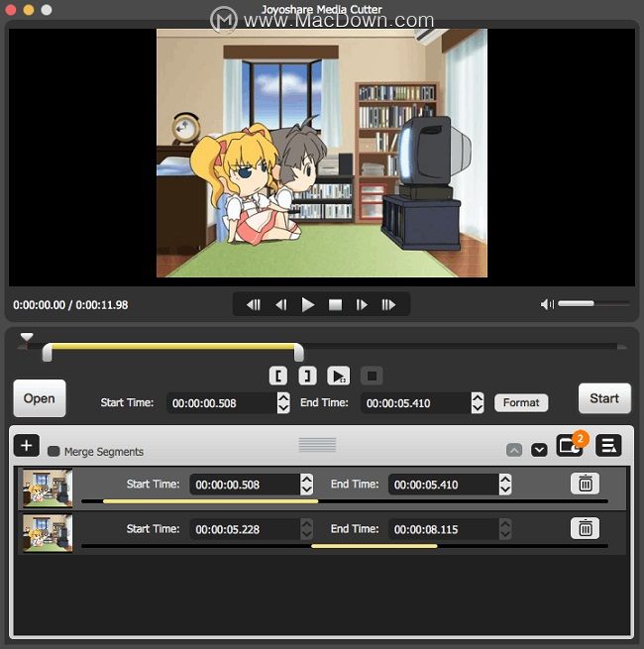The height and width of the screenshot is (649, 644).
Task: Click the left yellow trim handle
Action: click(48, 353)
